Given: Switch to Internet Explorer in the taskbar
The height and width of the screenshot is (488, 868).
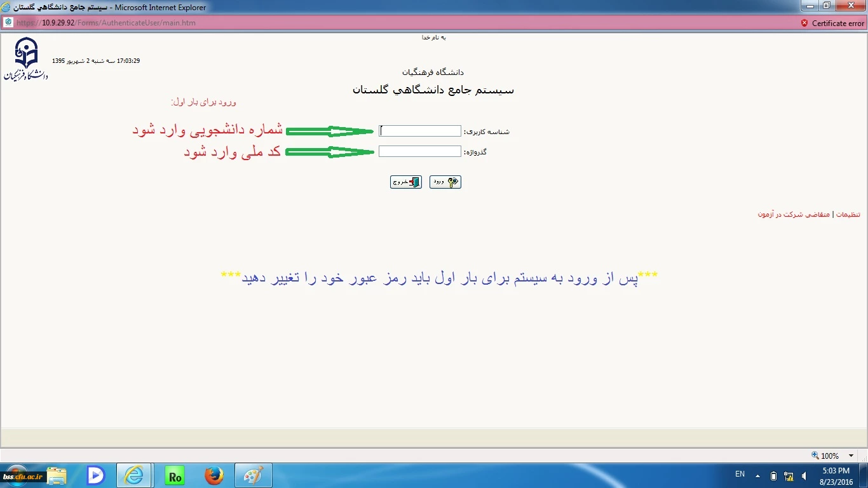Looking at the screenshot, I should 135,475.
